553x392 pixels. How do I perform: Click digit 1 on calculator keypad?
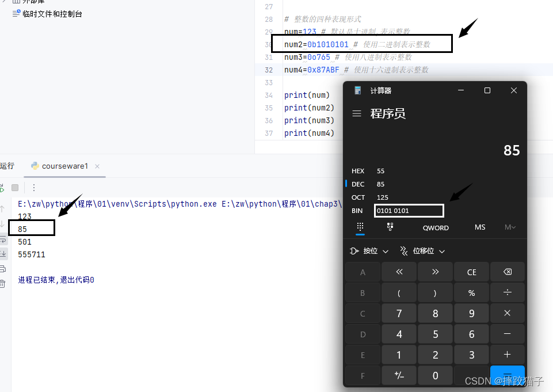[399, 355]
